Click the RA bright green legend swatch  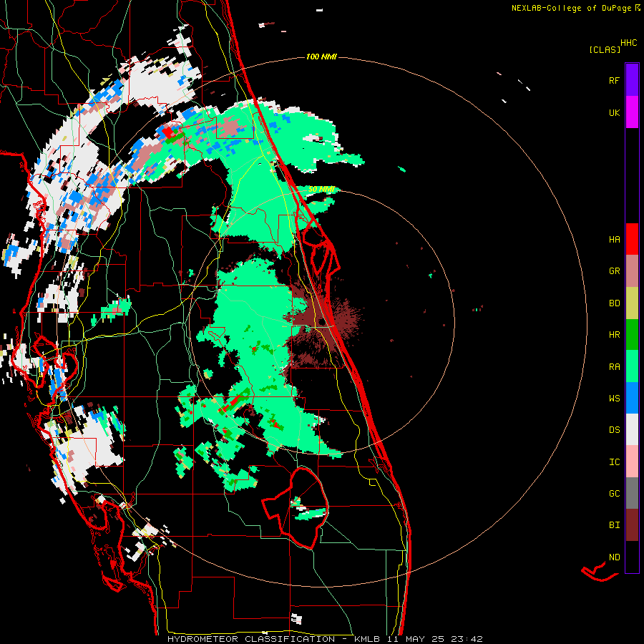[x=632, y=366]
